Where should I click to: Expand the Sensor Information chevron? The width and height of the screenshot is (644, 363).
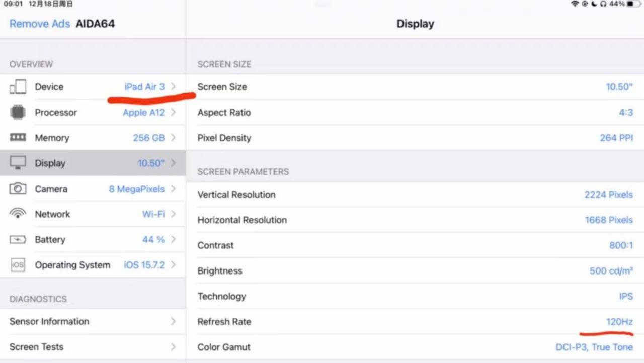click(x=173, y=321)
